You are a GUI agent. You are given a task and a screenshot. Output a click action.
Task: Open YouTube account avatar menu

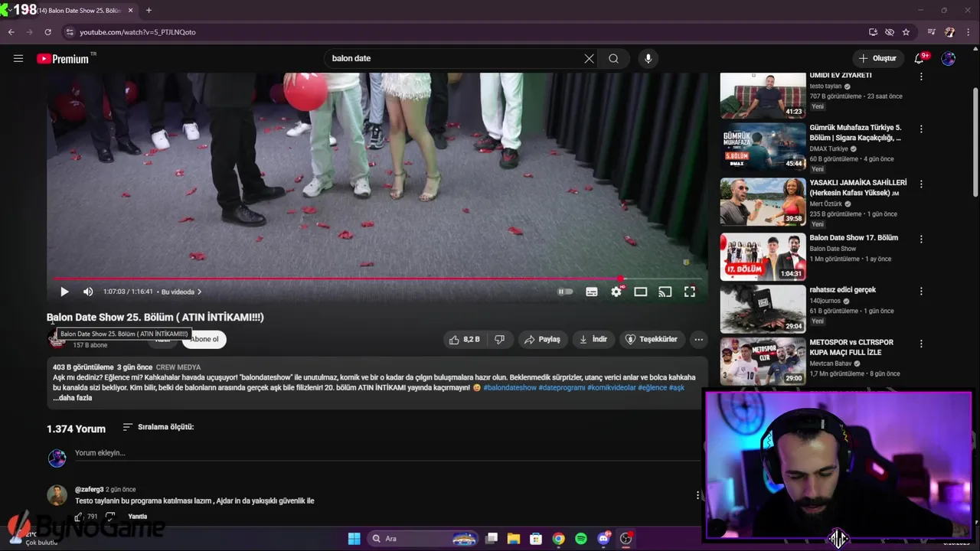[949, 58]
